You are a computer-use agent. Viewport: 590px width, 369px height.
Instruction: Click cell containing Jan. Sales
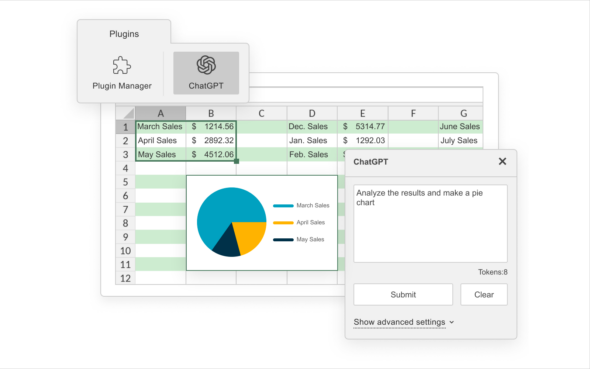[312, 141]
